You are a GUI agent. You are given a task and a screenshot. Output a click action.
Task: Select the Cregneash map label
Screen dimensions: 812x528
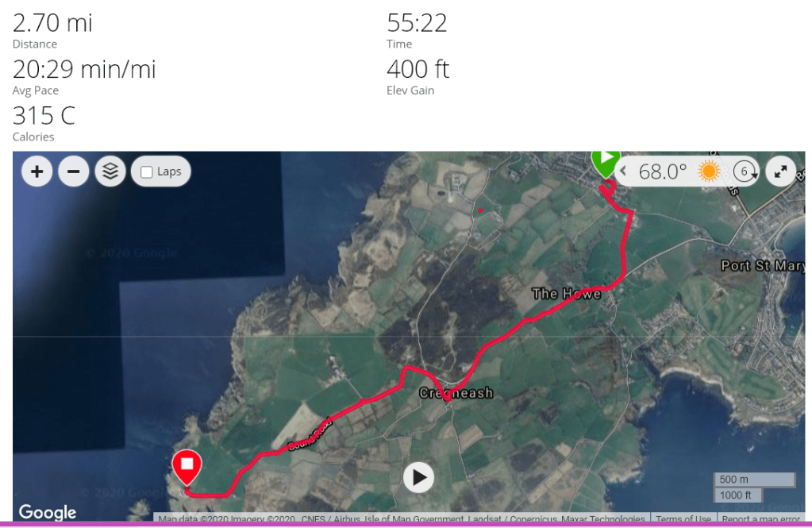tap(456, 393)
